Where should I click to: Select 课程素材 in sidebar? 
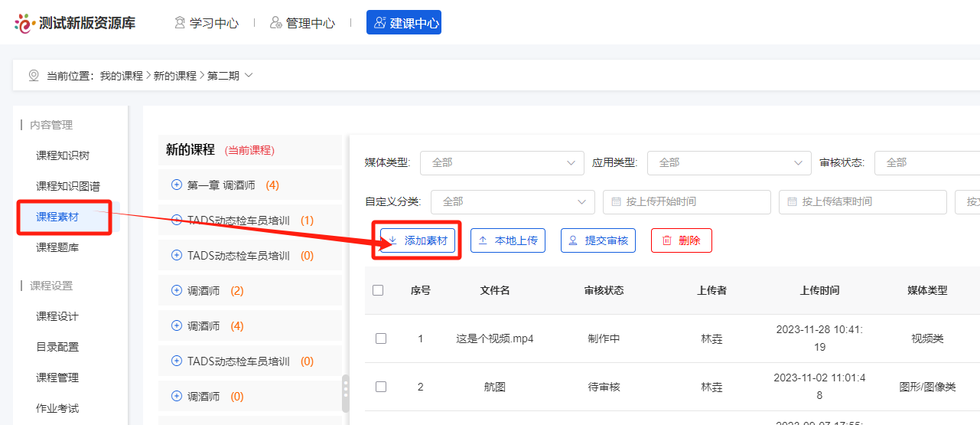coord(57,217)
